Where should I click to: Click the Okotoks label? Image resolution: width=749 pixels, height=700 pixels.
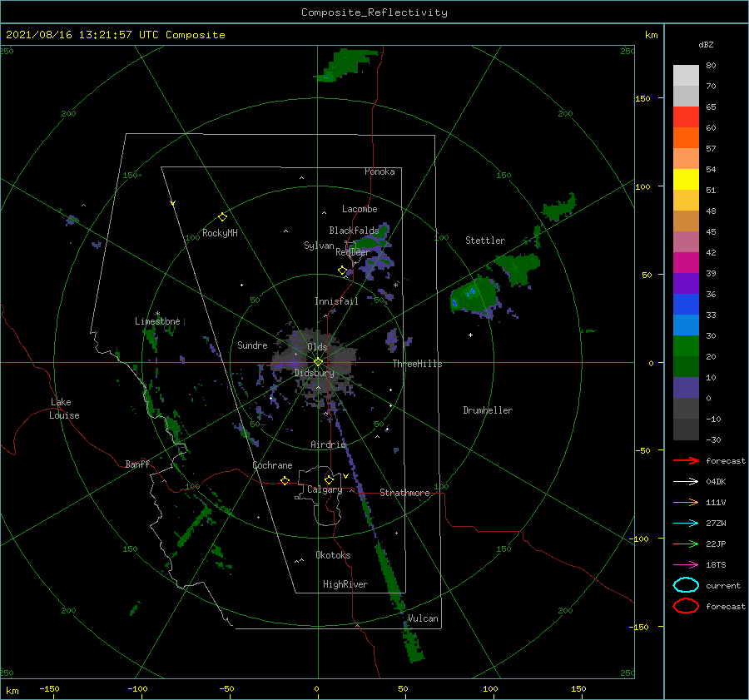tap(333, 555)
